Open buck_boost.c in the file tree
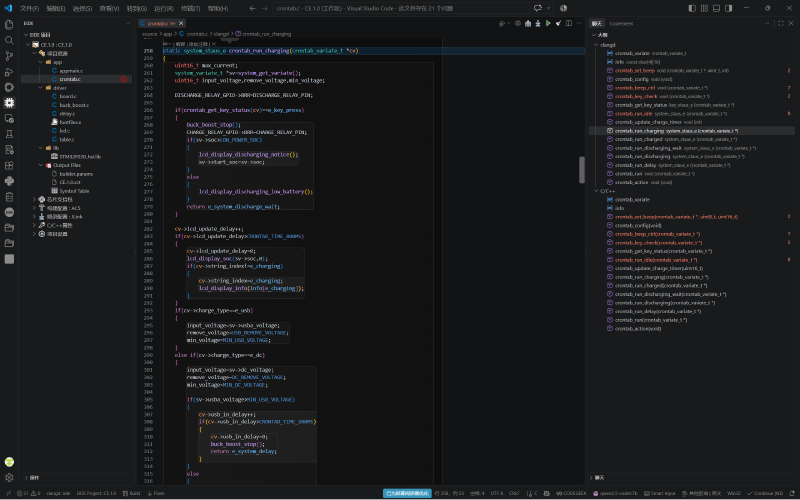This screenshot has width=800, height=500. tap(74, 105)
